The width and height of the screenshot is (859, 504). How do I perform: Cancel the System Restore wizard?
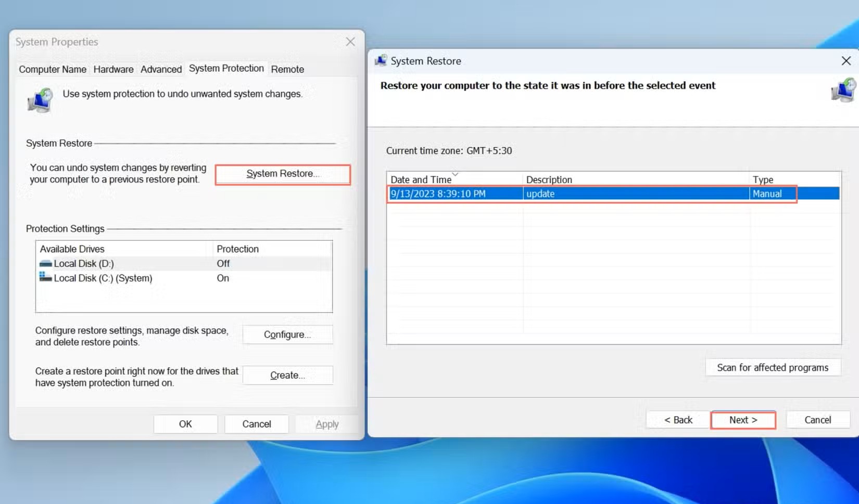pos(817,419)
